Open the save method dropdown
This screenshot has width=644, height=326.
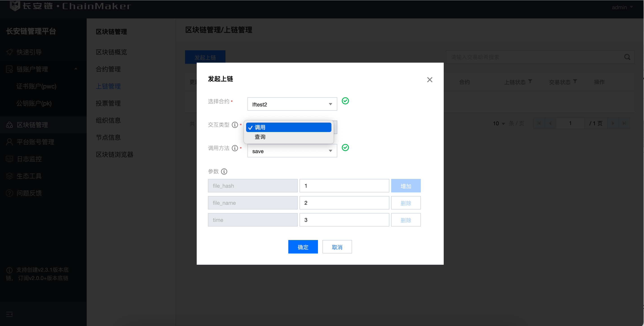pos(292,151)
